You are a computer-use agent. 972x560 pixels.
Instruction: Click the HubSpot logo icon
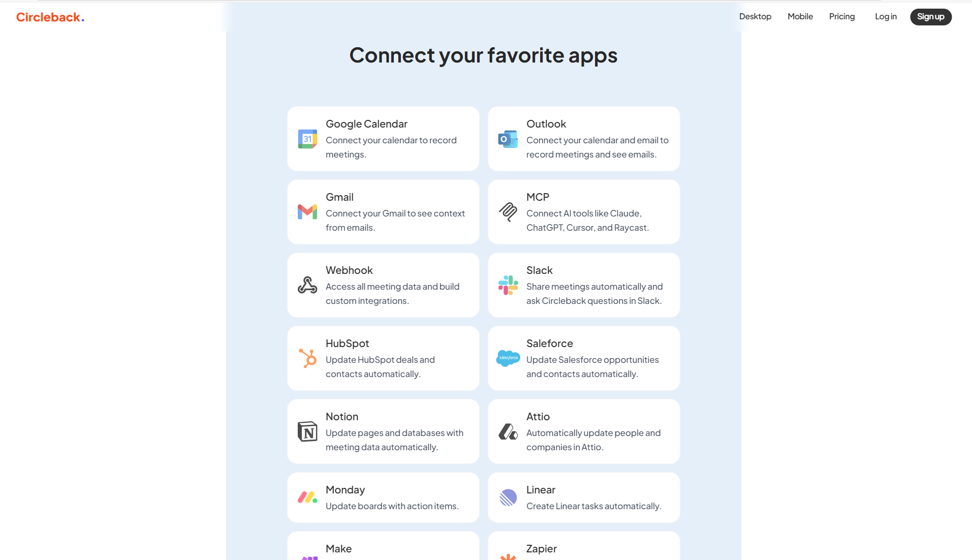[307, 358]
